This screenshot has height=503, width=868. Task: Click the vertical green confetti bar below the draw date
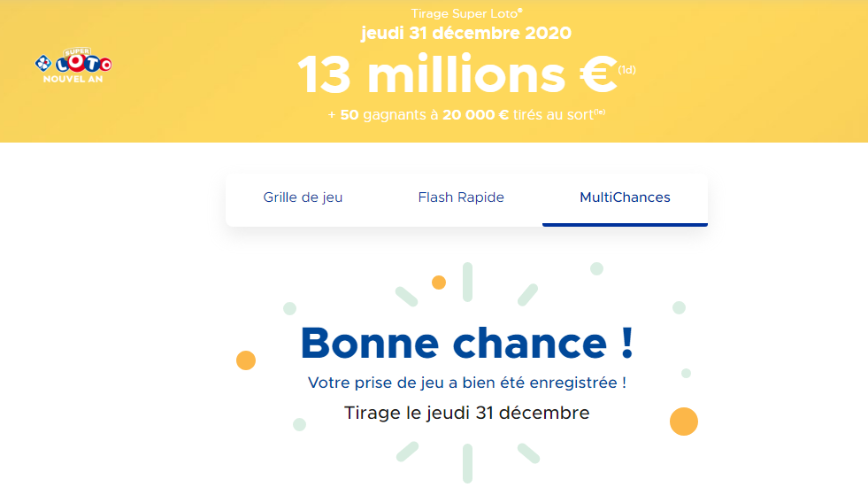[467, 463]
